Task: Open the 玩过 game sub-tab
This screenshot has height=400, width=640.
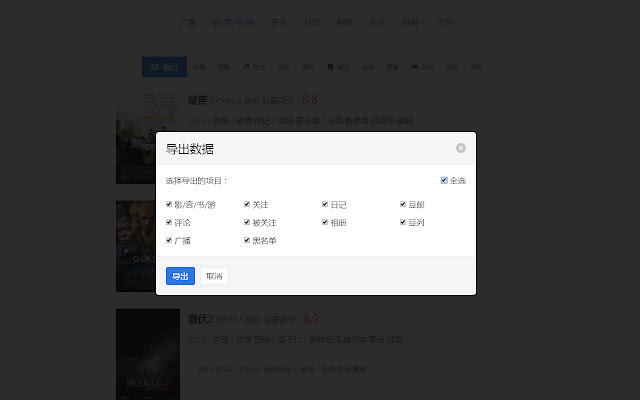Action: click(x=422, y=67)
